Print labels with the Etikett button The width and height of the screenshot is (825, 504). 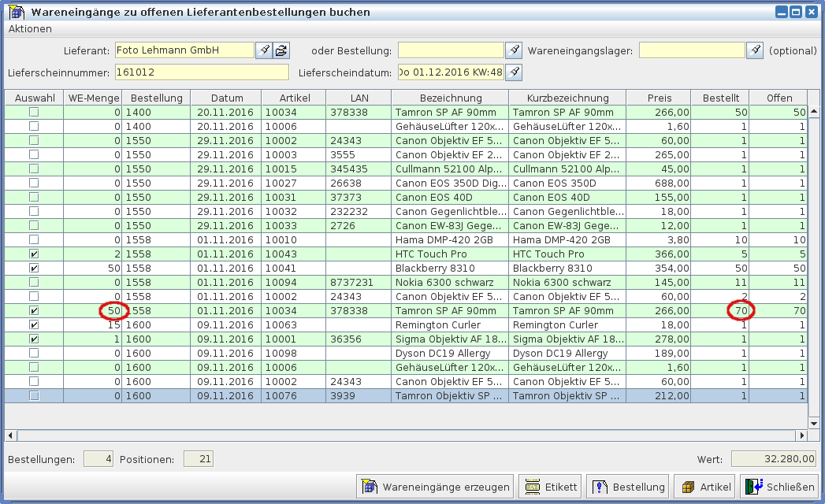point(549,487)
